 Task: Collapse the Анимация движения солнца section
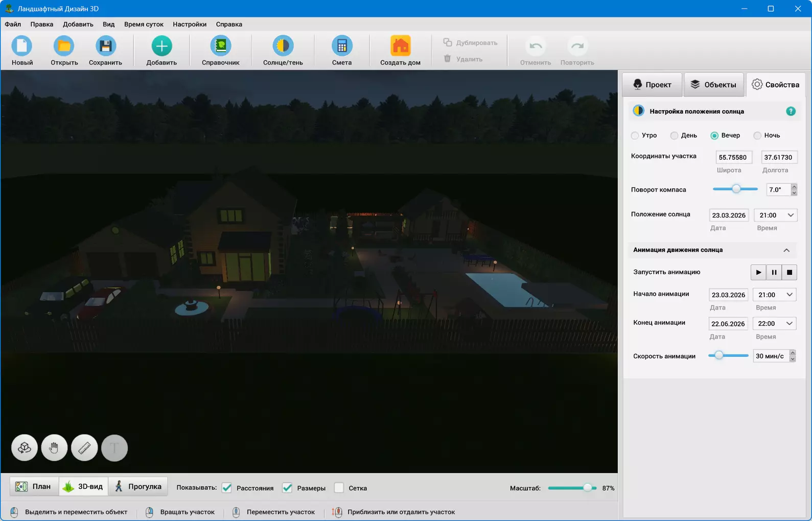(786, 250)
